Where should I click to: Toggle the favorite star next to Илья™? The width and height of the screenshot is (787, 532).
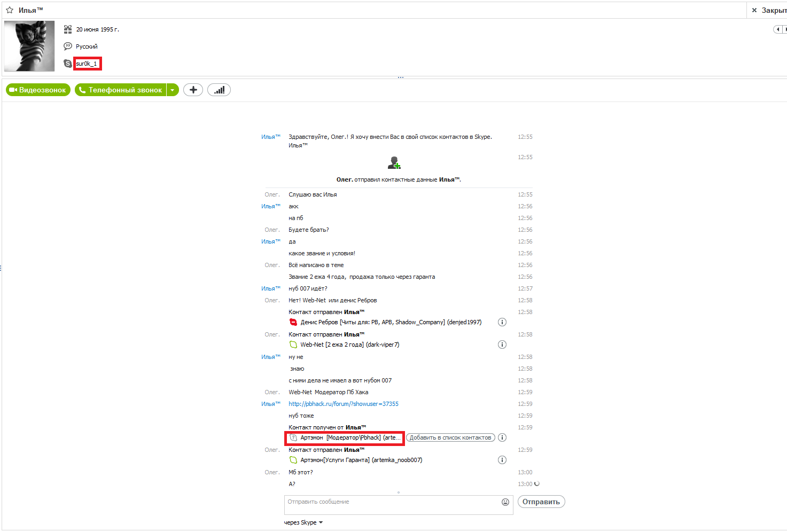point(10,10)
